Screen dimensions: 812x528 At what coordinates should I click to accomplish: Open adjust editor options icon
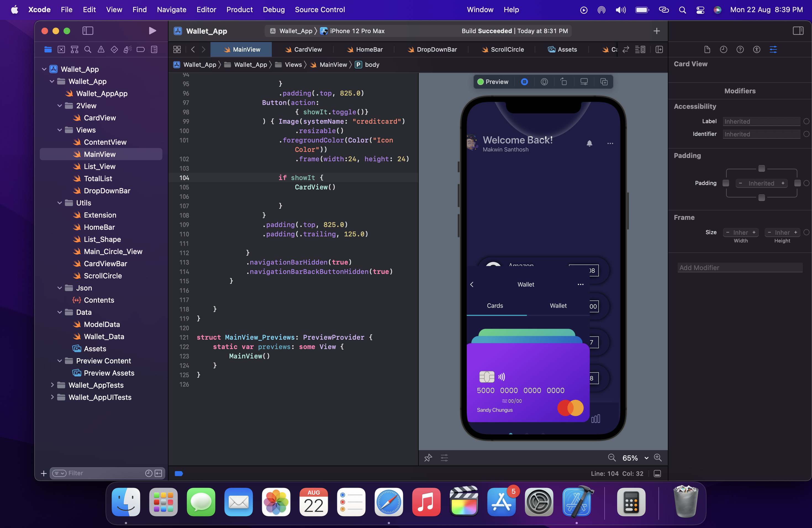coord(640,49)
